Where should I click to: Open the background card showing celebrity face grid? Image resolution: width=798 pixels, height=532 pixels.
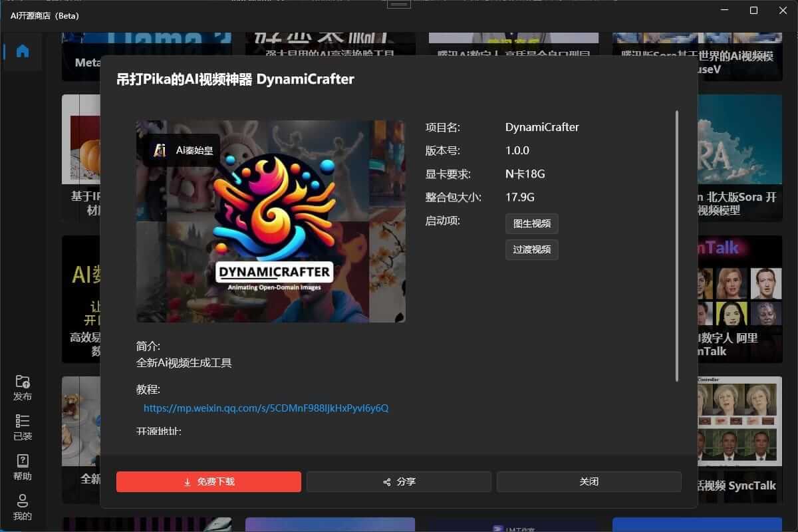[x=739, y=299]
